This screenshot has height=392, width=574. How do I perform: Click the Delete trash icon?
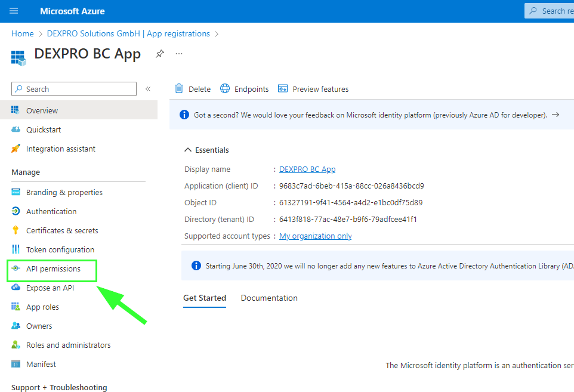click(x=179, y=89)
